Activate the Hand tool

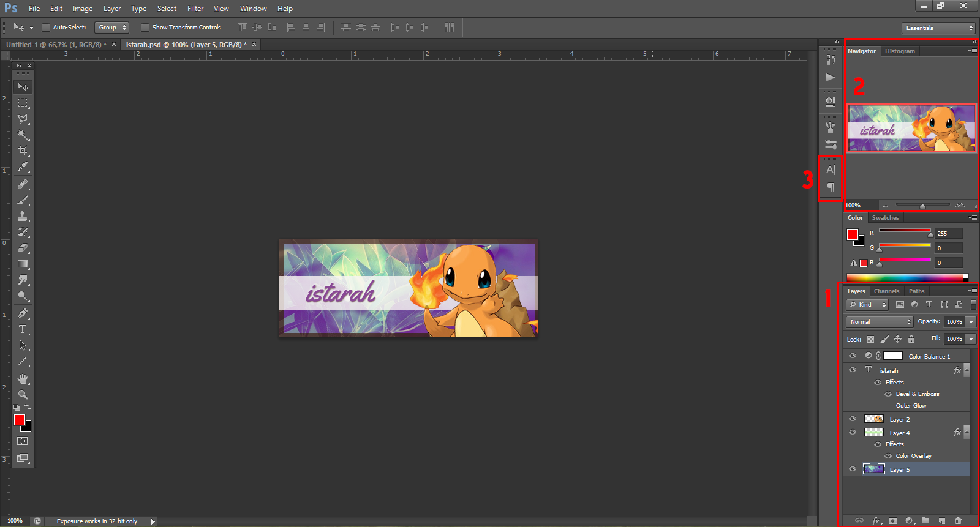tap(23, 379)
